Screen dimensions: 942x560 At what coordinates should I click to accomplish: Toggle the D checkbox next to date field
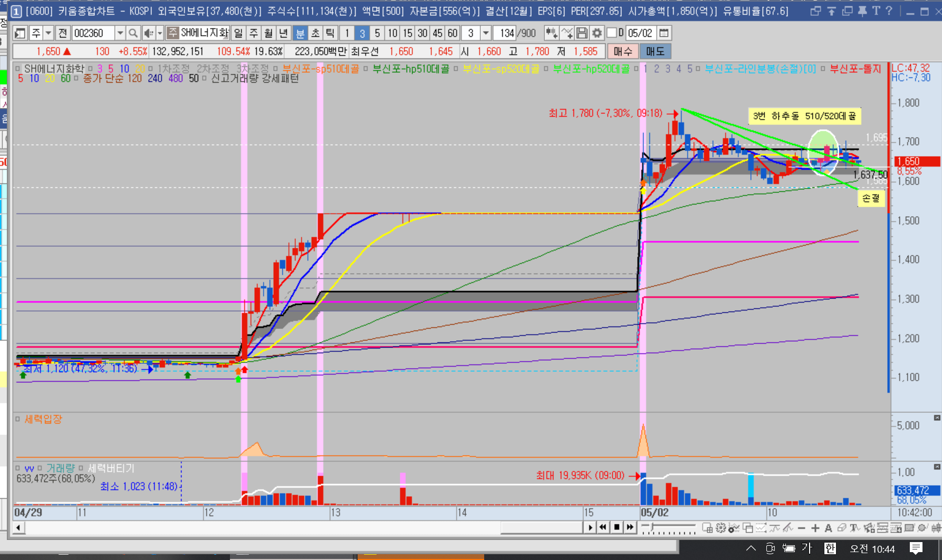point(612,33)
